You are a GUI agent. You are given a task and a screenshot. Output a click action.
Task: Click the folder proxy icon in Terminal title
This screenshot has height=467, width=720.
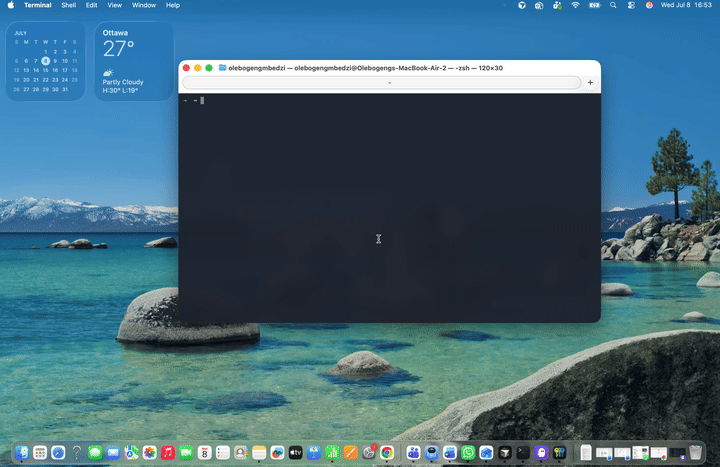click(222, 68)
